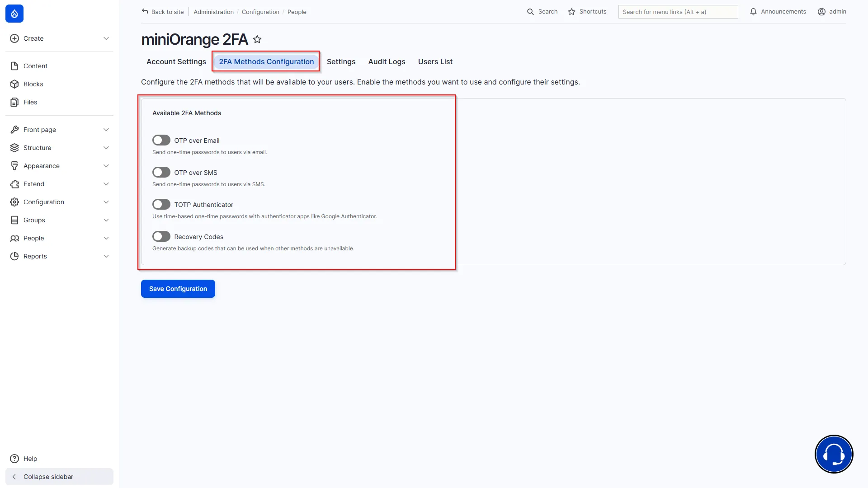The width and height of the screenshot is (868, 488).
Task: Go to the Users List tab
Action: [435, 61]
